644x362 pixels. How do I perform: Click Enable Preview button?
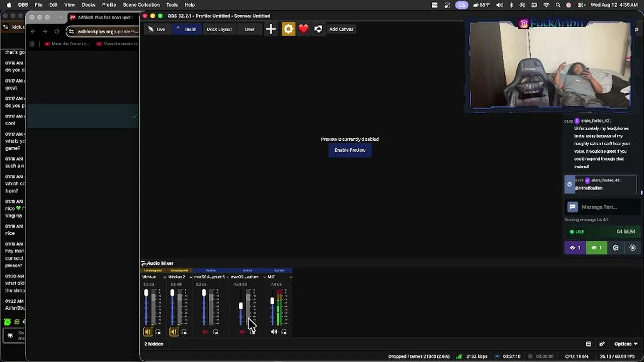point(350,150)
